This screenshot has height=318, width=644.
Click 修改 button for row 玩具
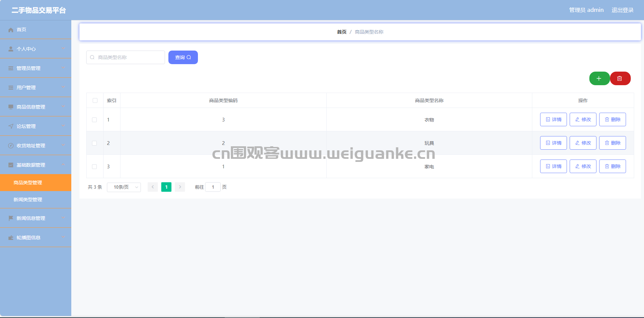pyautogui.click(x=583, y=143)
